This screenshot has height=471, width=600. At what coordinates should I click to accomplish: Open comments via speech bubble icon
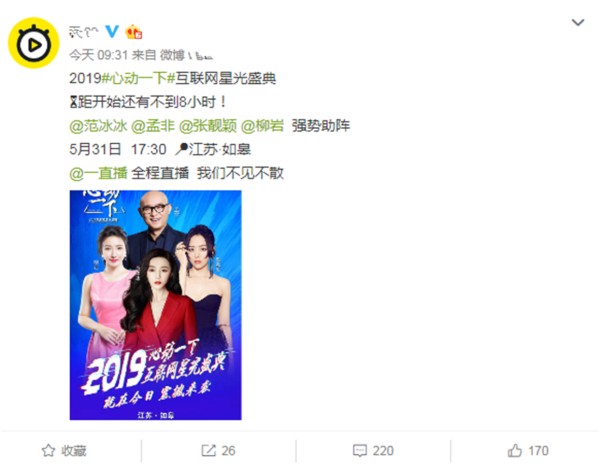[360, 451]
